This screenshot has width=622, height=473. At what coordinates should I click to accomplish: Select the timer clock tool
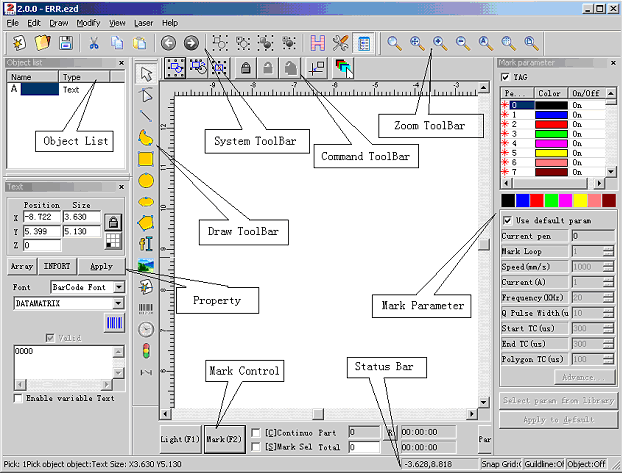coord(146,329)
